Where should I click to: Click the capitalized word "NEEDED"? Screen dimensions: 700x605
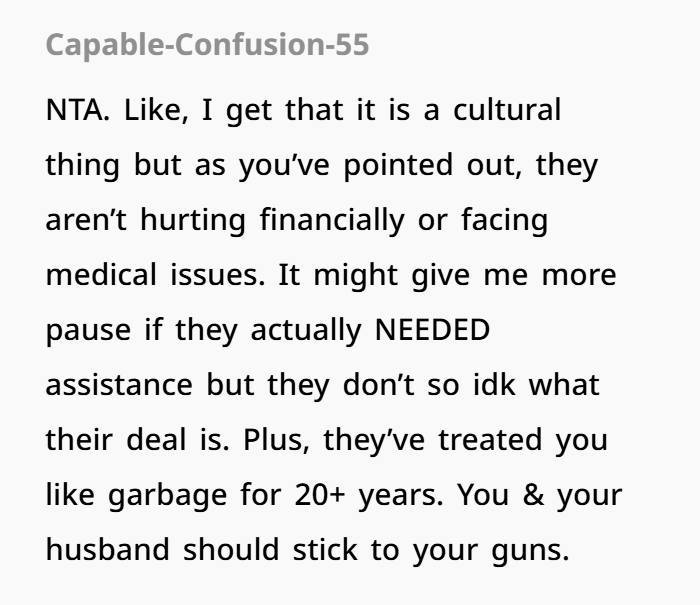point(433,330)
